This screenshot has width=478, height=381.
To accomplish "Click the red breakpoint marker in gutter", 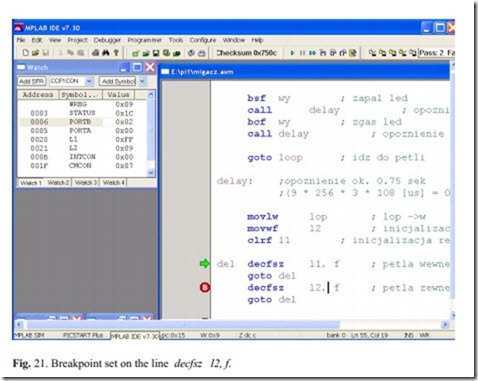I will 205,287.
